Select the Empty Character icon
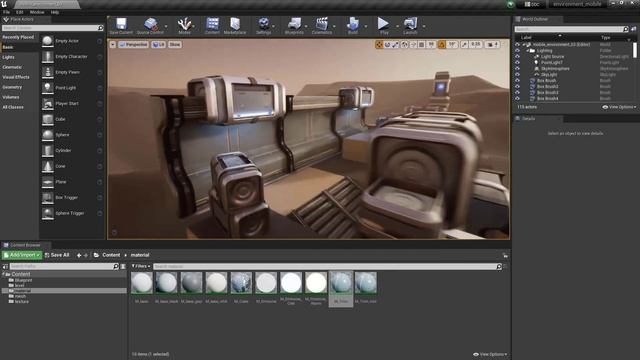Screen dimensions: 640x360 click(x=48, y=57)
